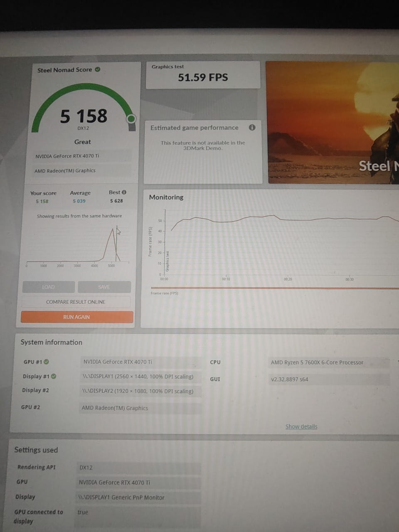Click the DISPLAY1 2560 × 1440 entry
The height and width of the screenshot is (532, 399).
140,377
